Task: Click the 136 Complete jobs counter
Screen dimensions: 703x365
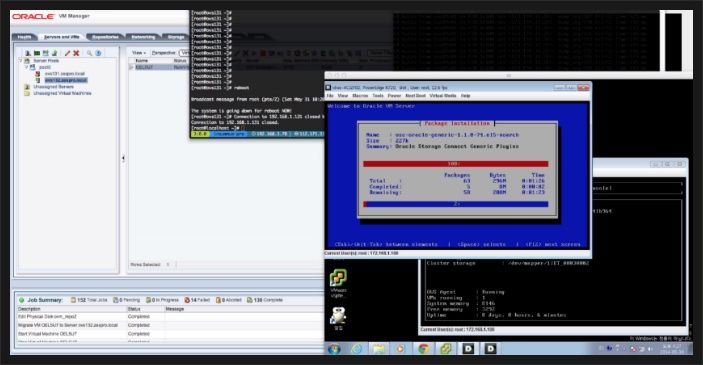Action: click(x=265, y=300)
